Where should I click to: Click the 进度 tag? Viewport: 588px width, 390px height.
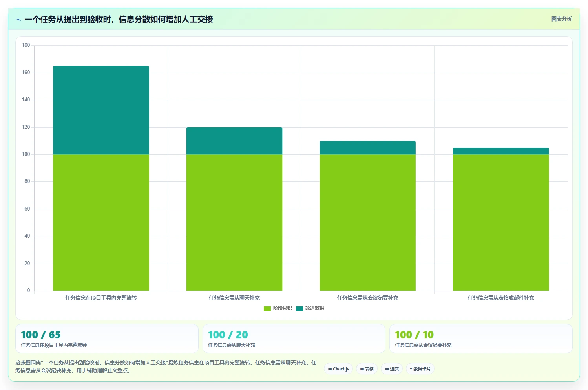[392, 369]
